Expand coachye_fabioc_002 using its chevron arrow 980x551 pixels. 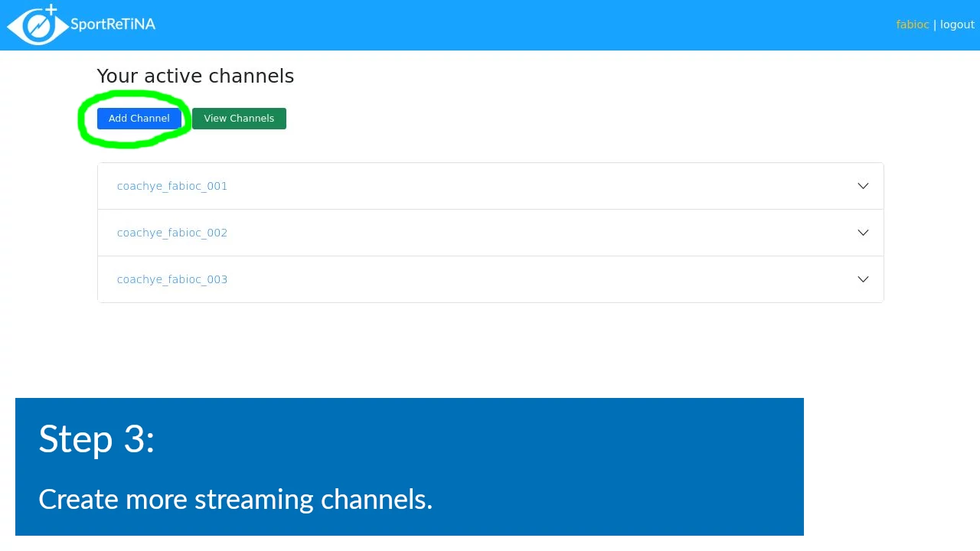pyautogui.click(x=863, y=233)
